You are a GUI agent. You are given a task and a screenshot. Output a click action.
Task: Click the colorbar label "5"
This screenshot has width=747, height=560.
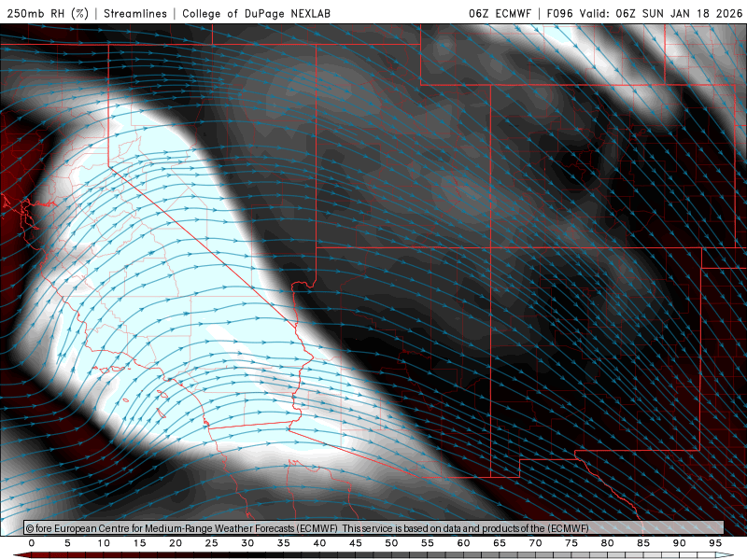pos(67,543)
